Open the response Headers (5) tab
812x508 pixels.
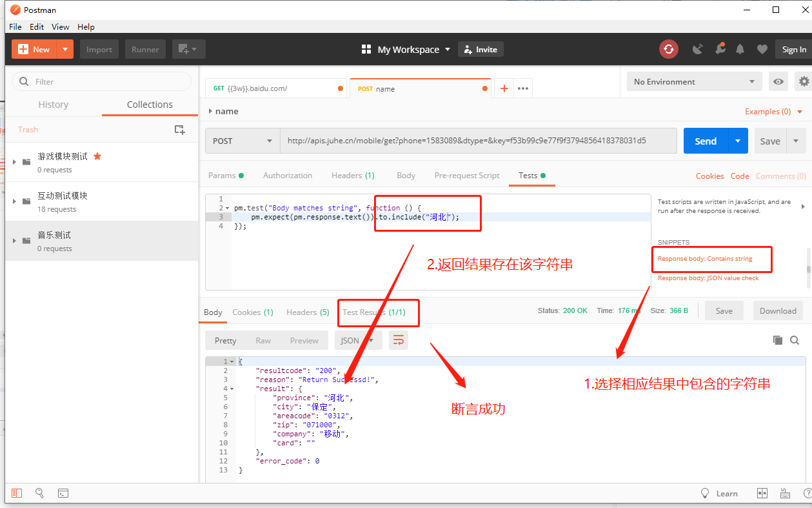coord(308,312)
